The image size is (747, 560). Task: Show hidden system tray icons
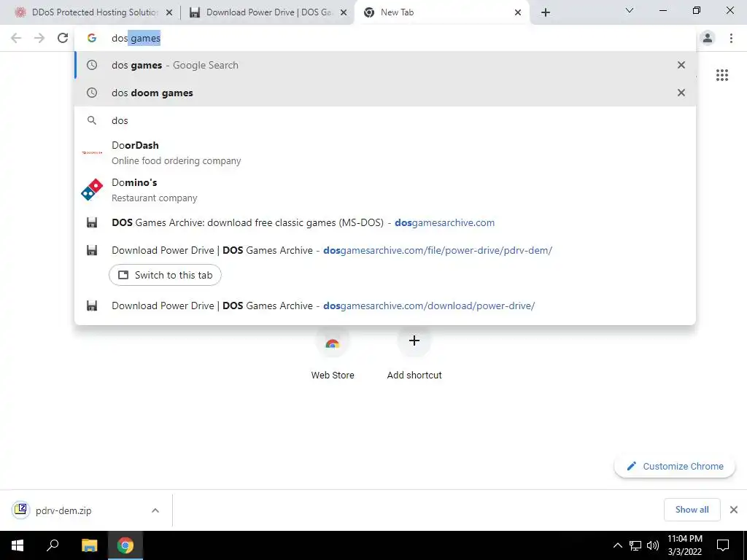point(617,545)
